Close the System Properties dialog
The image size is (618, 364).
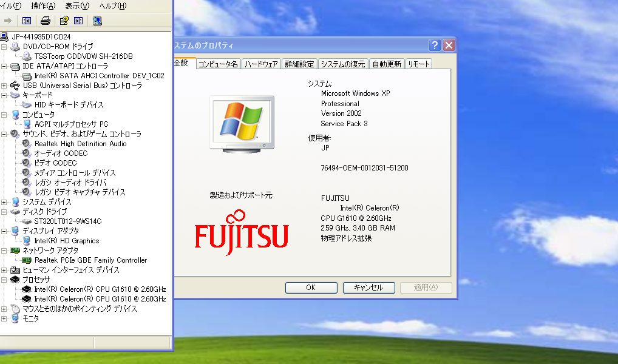click(449, 45)
